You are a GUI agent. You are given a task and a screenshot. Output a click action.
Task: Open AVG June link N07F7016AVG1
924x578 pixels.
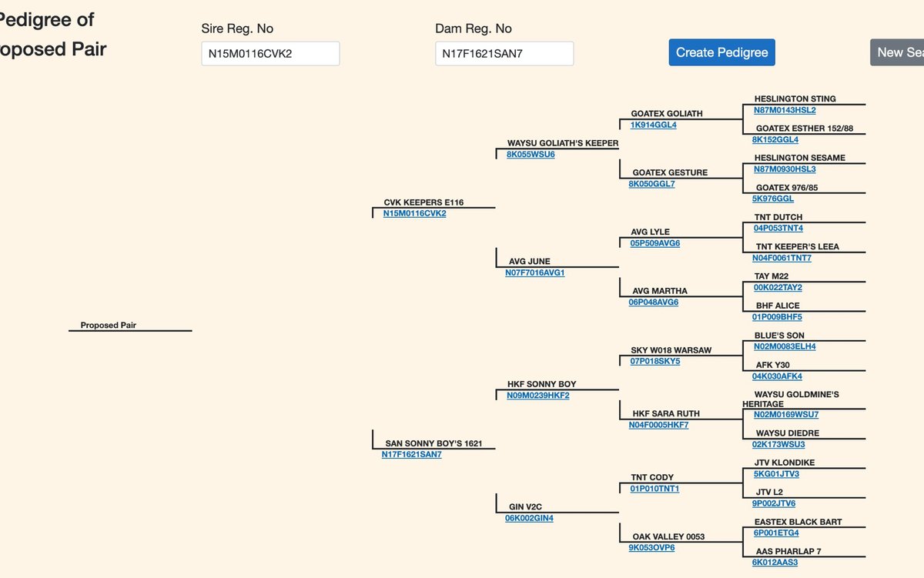(534, 272)
